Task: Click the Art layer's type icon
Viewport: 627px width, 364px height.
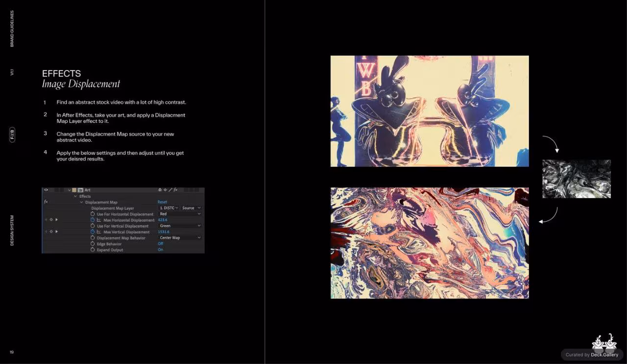Action: (x=80, y=190)
